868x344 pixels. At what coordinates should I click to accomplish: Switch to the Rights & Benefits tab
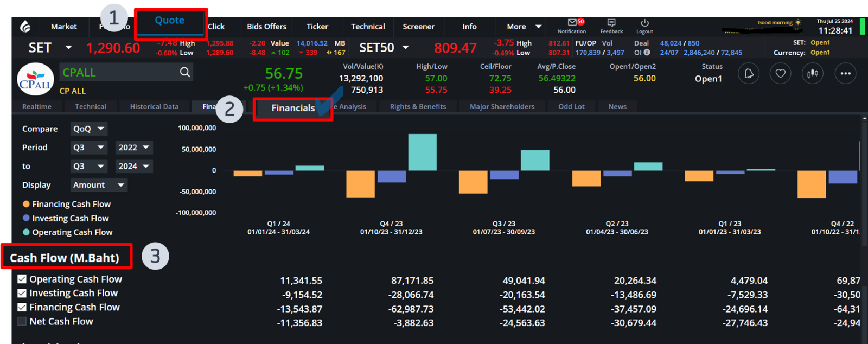coord(418,106)
